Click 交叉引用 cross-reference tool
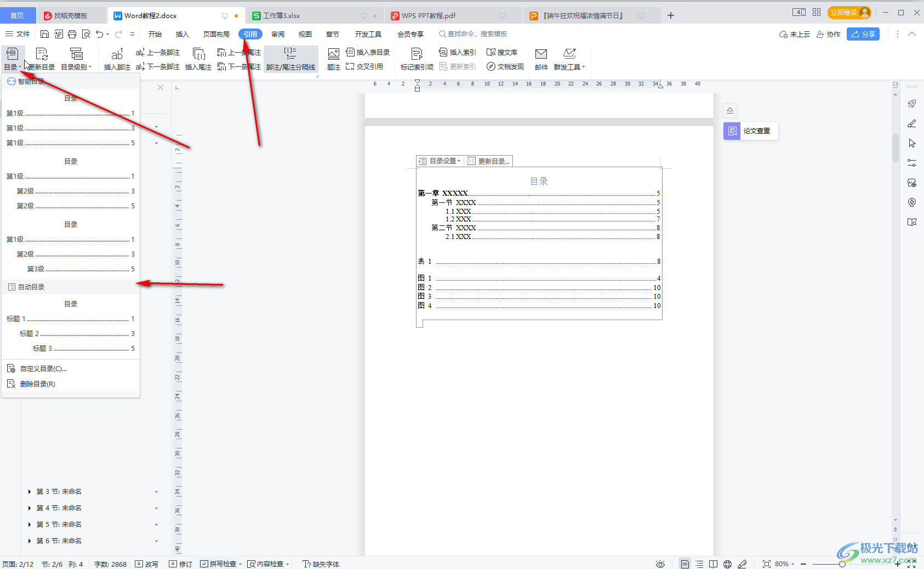 364,66
